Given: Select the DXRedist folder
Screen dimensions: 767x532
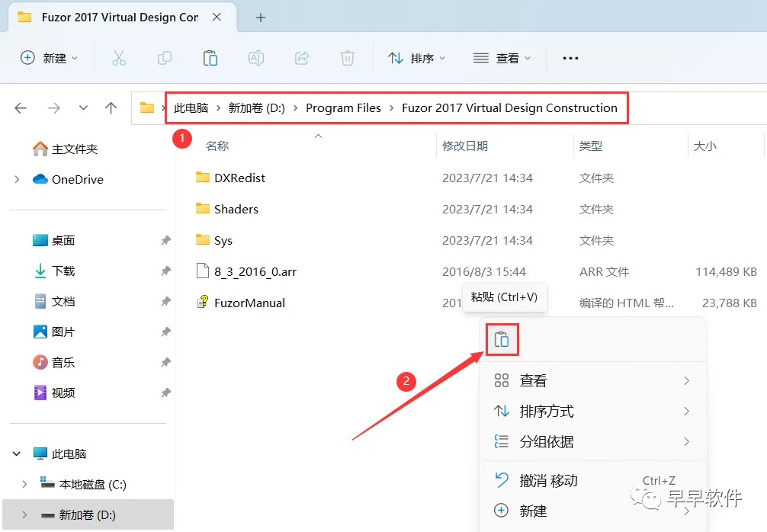Looking at the screenshot, I should coord(239,178).
